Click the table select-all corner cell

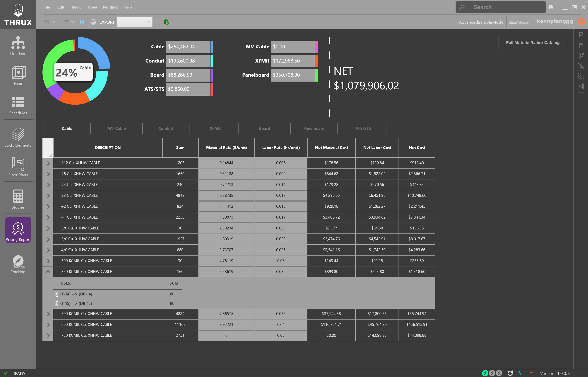pos(48,148)
